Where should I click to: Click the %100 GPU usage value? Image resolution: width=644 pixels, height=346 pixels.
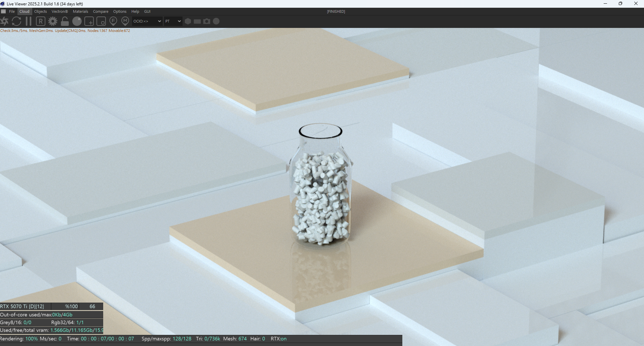pos(71,306)
